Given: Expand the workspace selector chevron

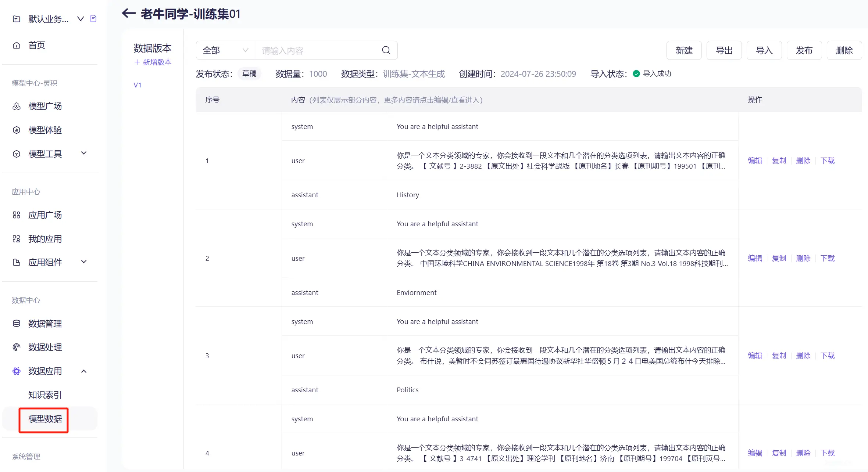Looking at the screenshot, I should tap(81, 19).
